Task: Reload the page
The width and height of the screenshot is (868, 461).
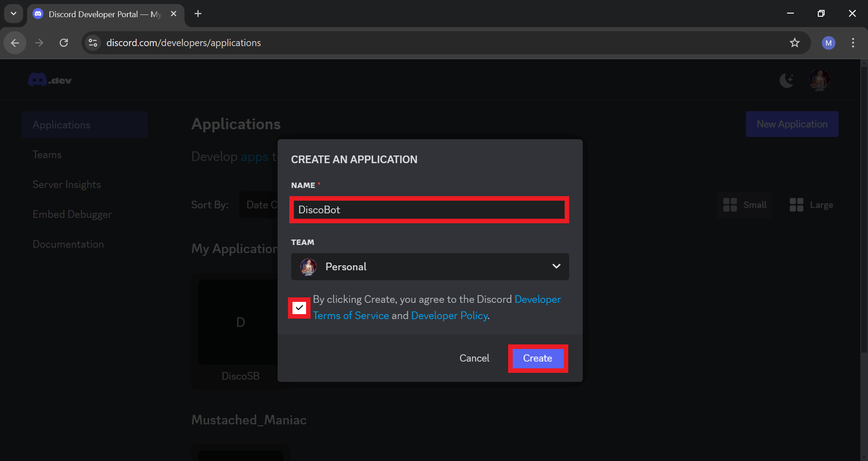Action: (x=64, y=43)
